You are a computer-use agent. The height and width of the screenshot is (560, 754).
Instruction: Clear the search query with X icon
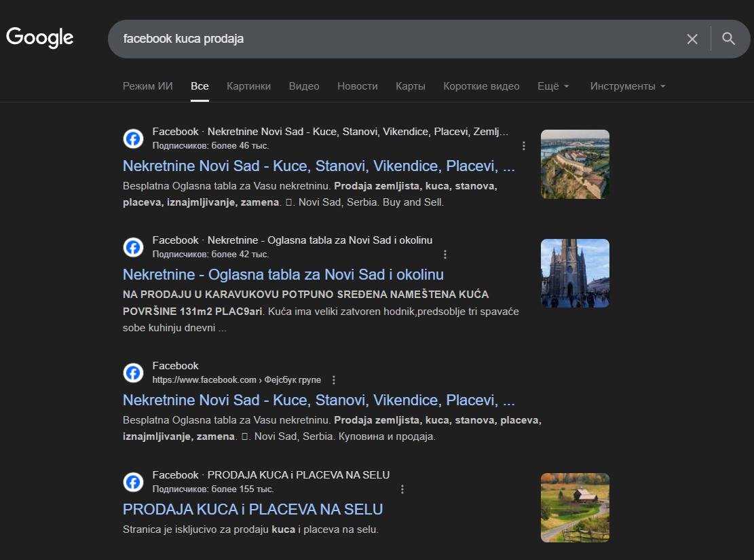point(692,39)
